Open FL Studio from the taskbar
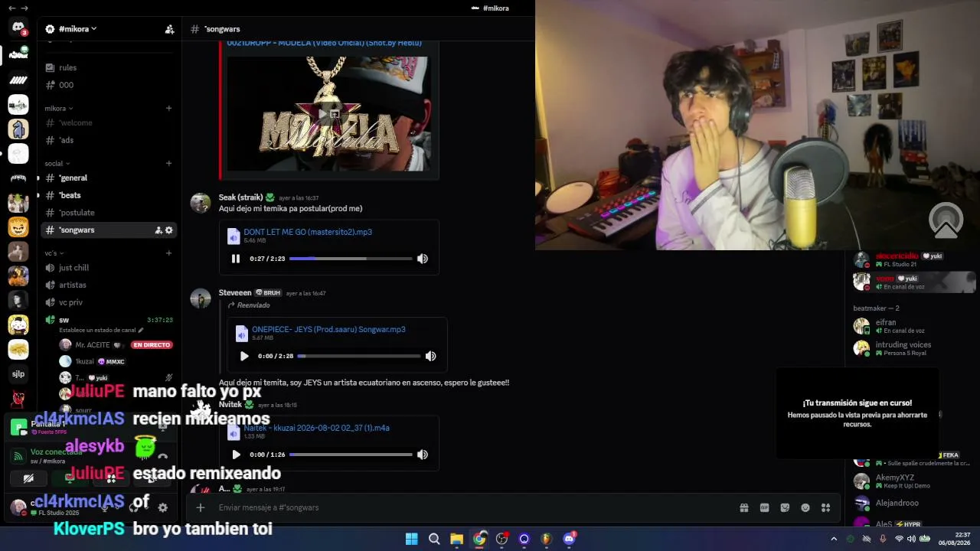The width and height of the screenshot is (980, 551). coord(547,539)
